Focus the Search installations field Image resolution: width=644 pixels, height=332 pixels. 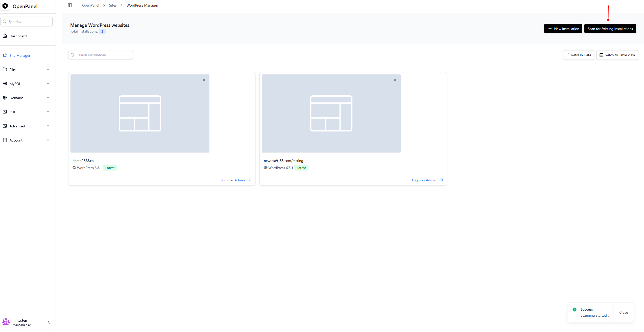[x=101, y=55]
